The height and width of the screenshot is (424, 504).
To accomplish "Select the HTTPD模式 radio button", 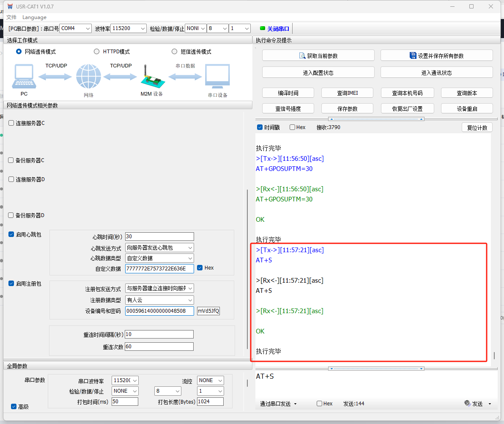I will (x=97, y=52).
